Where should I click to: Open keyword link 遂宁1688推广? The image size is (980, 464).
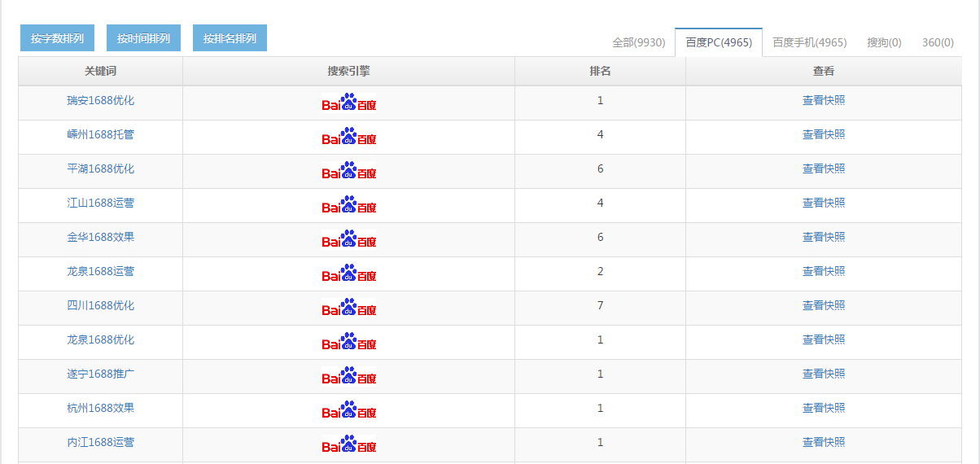point(101,374)
